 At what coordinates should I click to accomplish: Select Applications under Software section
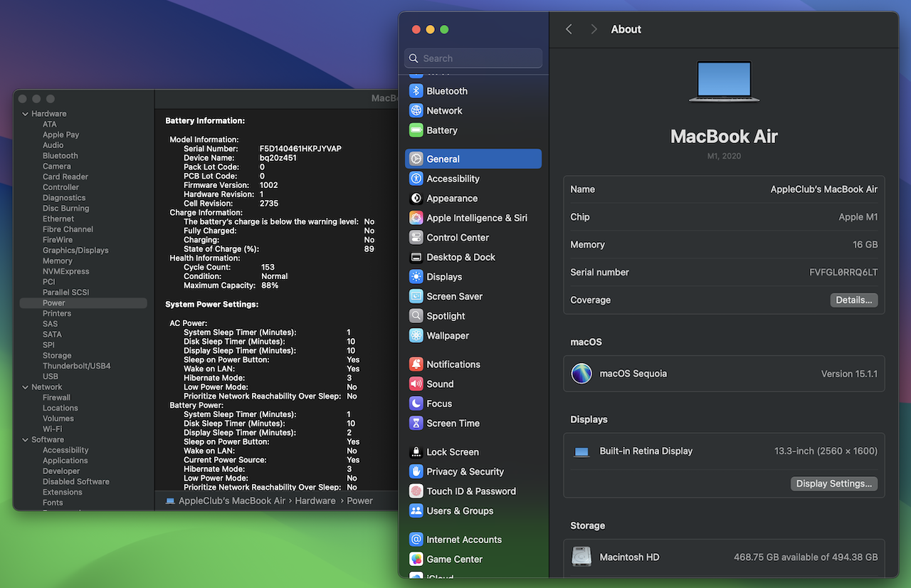tap(65, 461)
